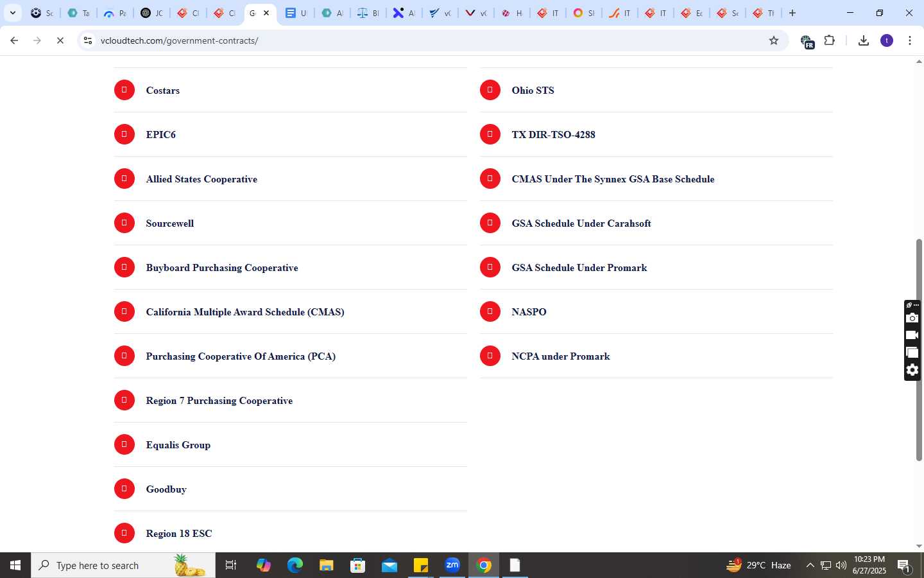
Task: Launch Copilot from the taskbar
Action: (x=263, y=565)
